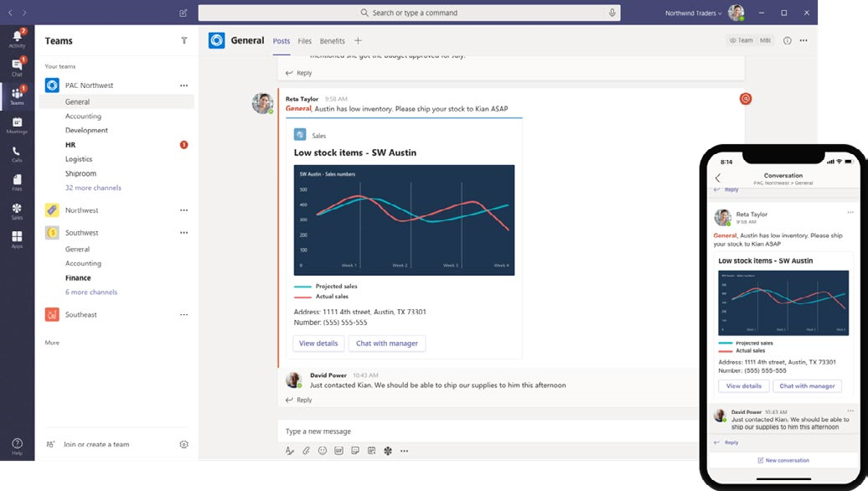
Task: Click the SW Austin sales chart image
Action: (404, 220)
